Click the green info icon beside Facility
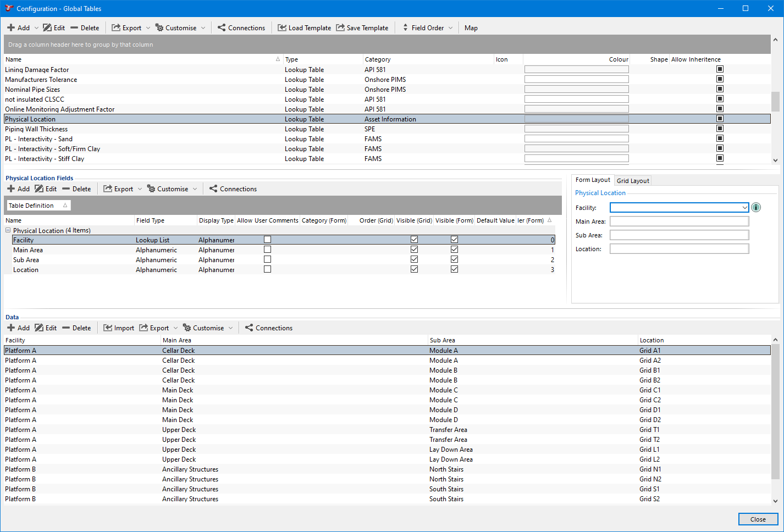Viewport: 784px width, 532px height. 756,208
